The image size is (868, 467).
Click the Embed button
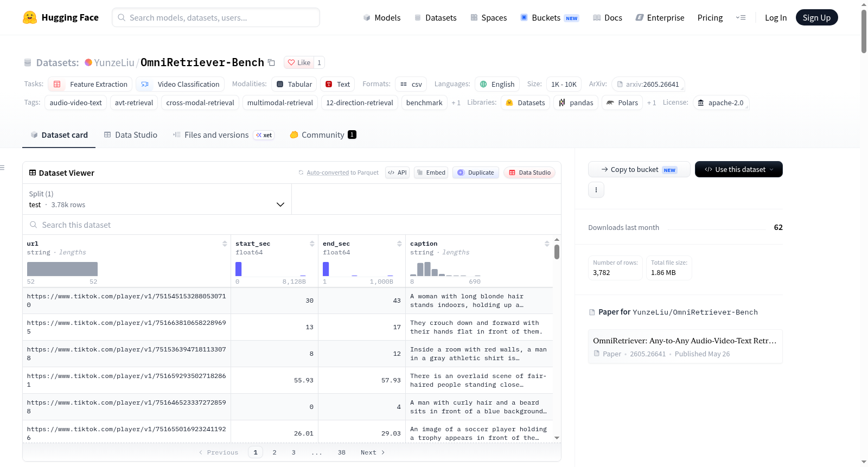tap(431, 172)
